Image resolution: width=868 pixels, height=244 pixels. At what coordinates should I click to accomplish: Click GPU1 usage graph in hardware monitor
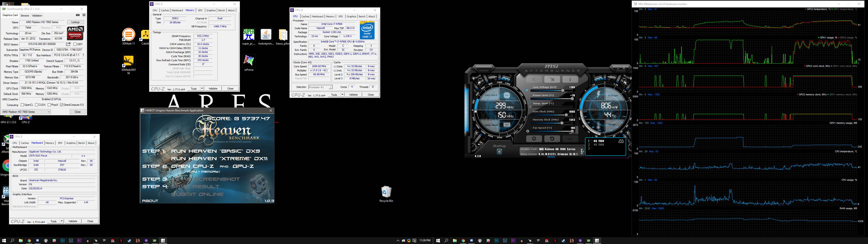748,51
